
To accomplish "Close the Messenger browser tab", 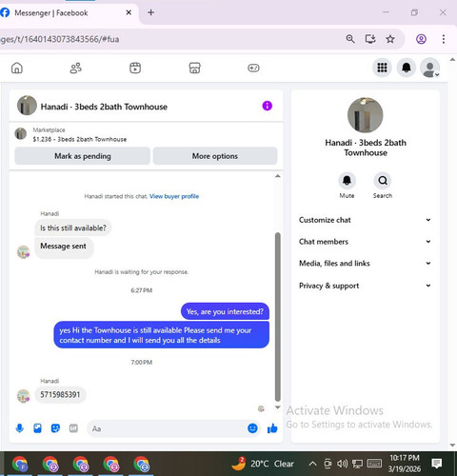I will pyautogui.click(x=129, y=12).
